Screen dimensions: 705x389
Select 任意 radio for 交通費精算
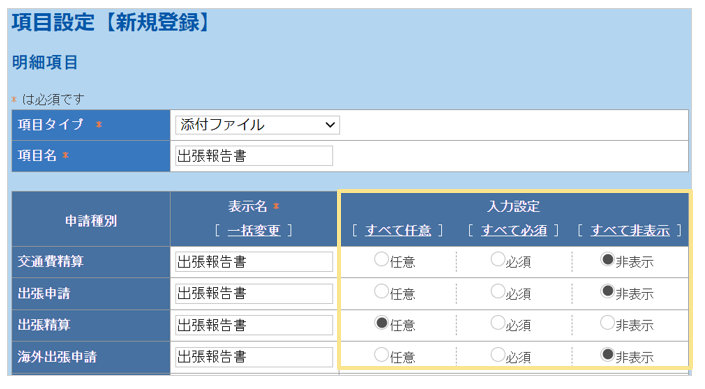coord(381,259)
